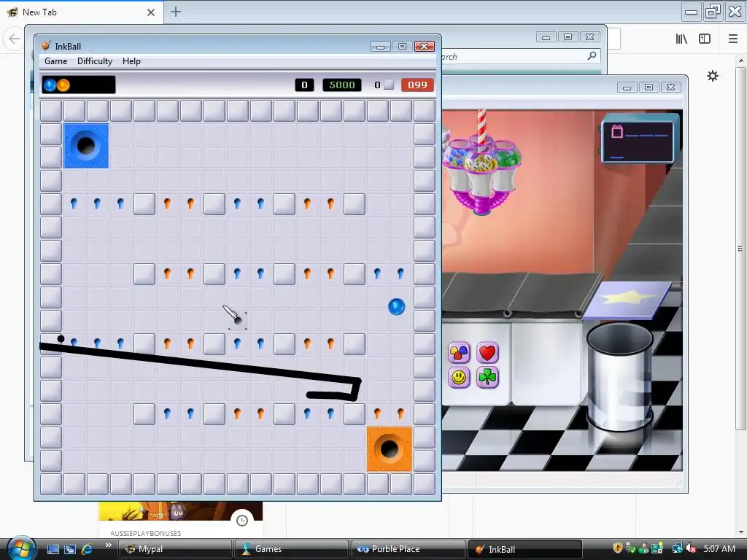
Task: Open the browser hamburger menu
Action: tap(733, 39)
